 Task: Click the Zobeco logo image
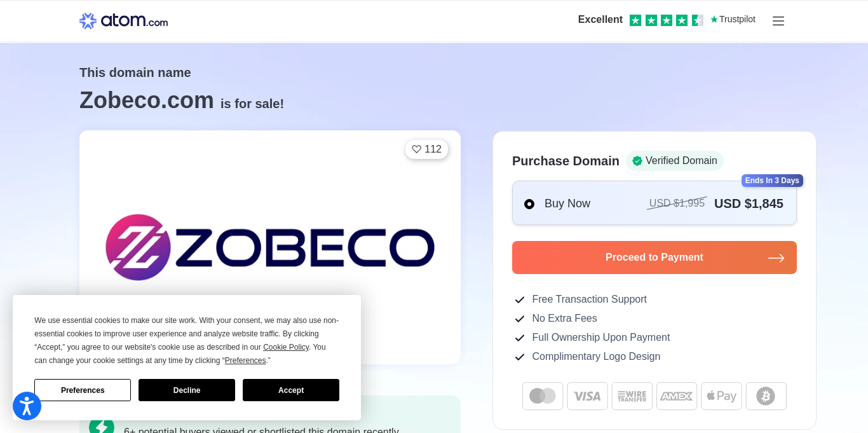[x=269, y=247]
